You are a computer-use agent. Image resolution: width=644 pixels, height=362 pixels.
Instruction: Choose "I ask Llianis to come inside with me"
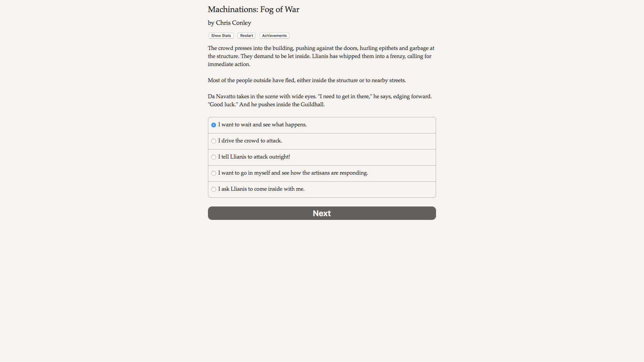[261, 189]
